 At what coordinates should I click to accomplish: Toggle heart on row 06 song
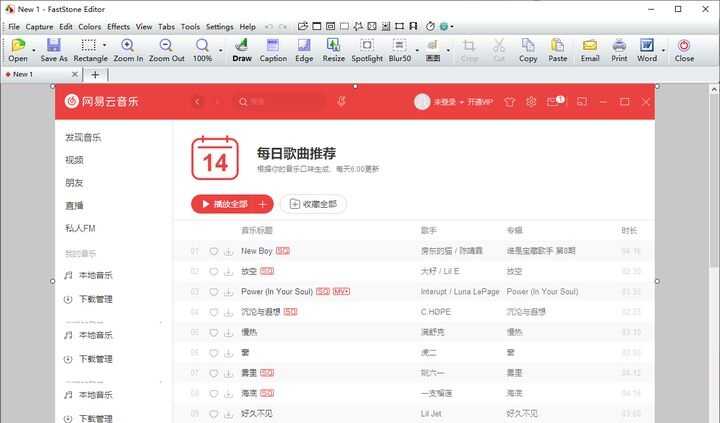tap(214, 353)
